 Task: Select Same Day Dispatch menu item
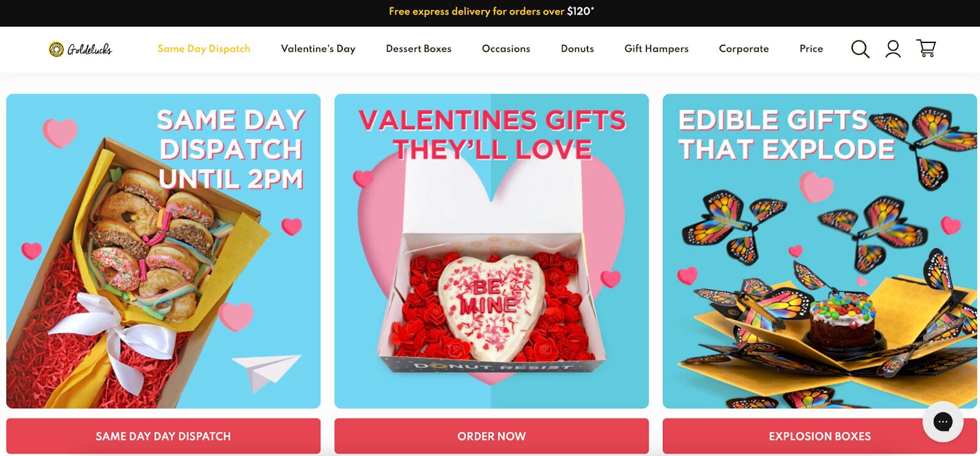[x=204, y=48]
